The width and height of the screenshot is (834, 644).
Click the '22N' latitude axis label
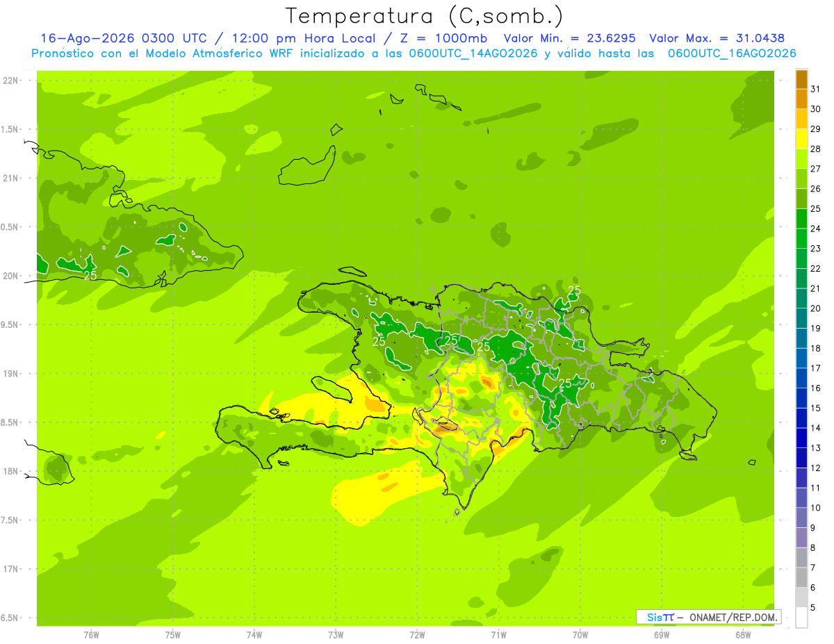click(x=10, y=81)
